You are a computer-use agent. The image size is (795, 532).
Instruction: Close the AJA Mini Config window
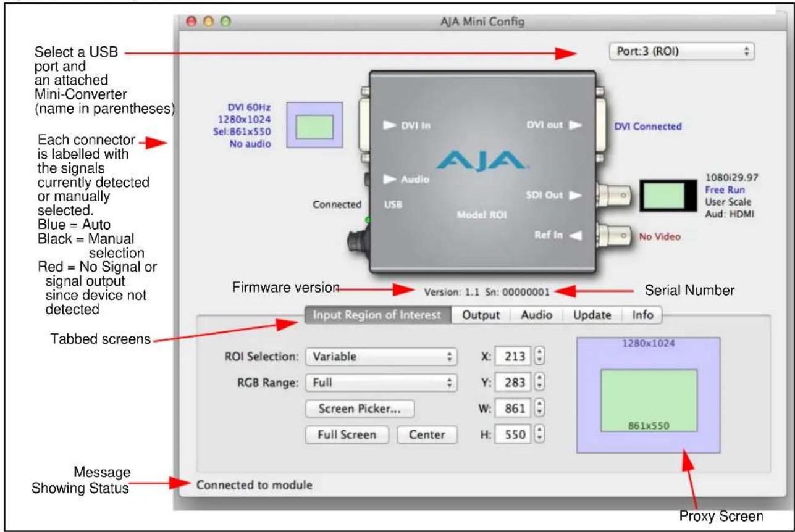(192, 22)
